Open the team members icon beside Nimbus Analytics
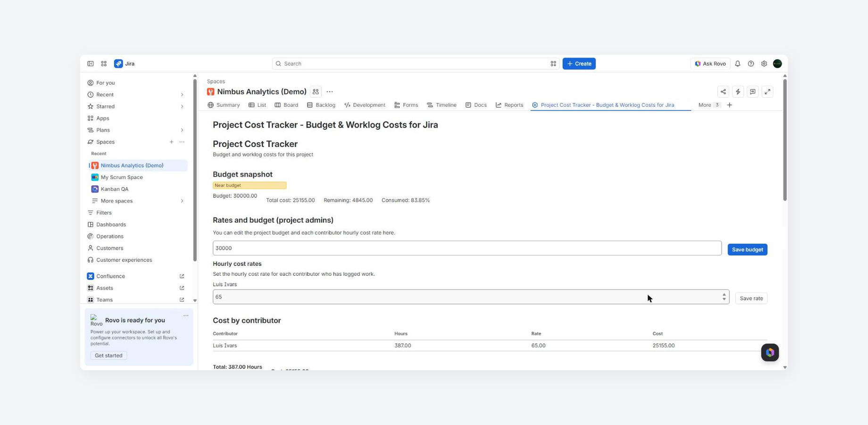 316,92
